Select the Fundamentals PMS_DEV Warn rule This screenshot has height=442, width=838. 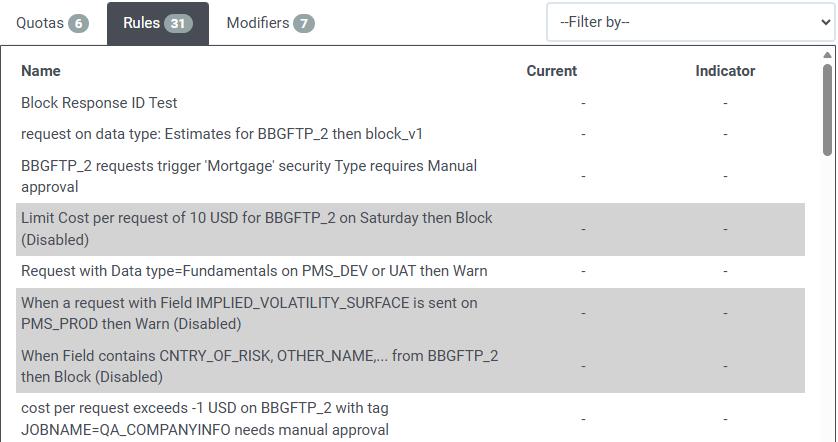pyautogui.click(x=254, y=271)
